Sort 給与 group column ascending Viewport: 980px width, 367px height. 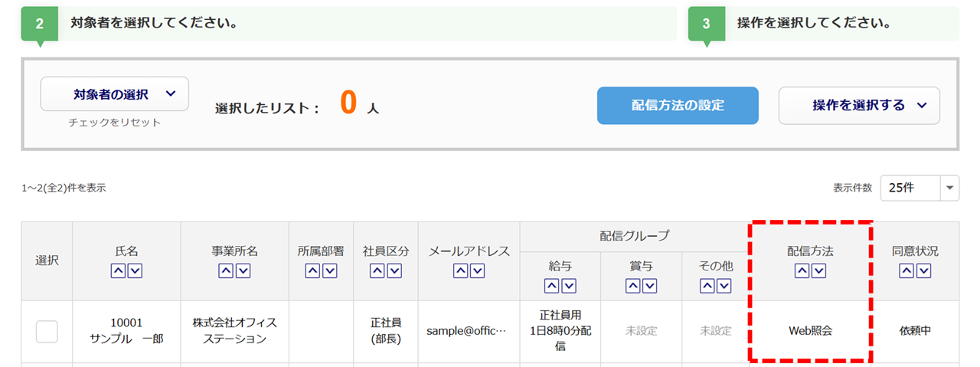pos(551,286)
